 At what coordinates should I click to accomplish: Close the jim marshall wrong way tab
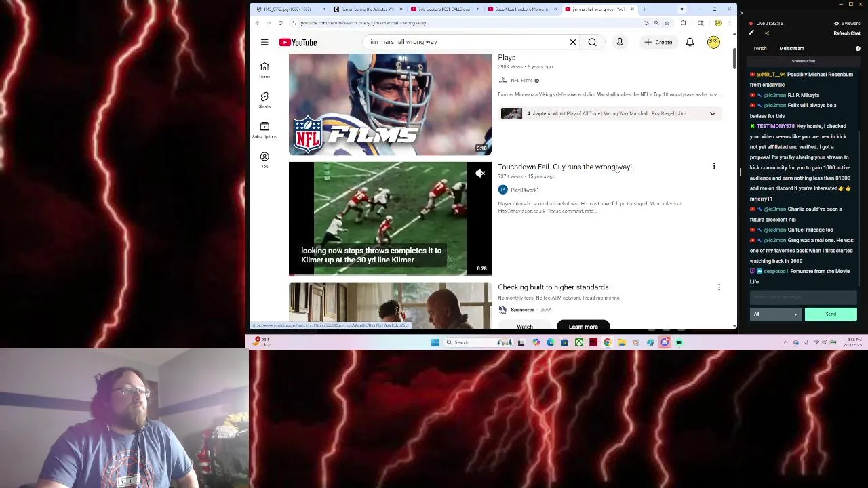coord(633,9)
